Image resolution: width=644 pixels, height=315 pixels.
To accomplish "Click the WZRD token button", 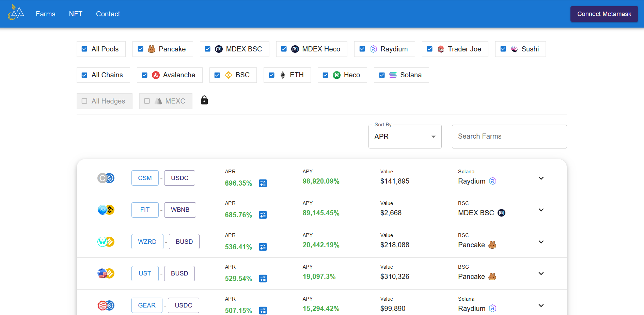I will coord(147,242).
